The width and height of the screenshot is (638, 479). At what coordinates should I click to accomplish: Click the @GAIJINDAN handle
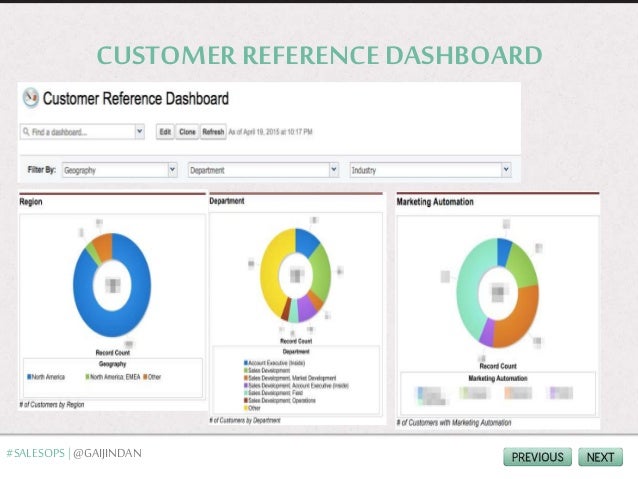(x=107, y=453)
